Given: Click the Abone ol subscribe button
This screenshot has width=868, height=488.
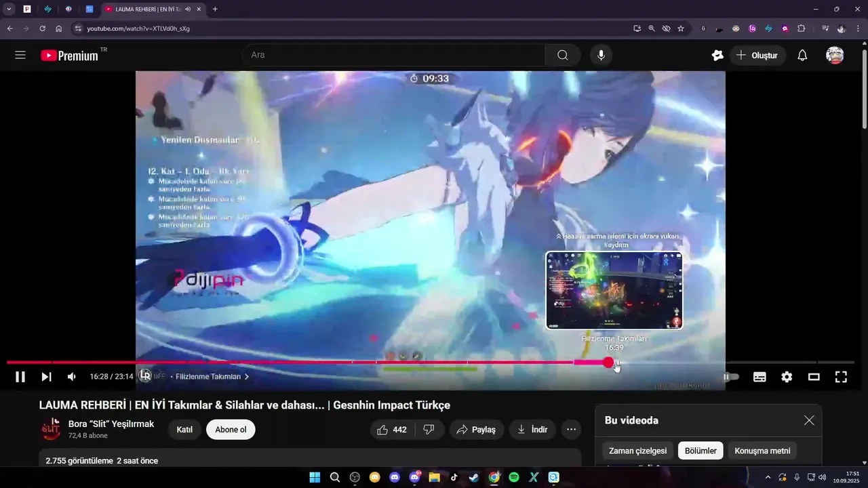Looking at the screenshot, I should 231,430.
